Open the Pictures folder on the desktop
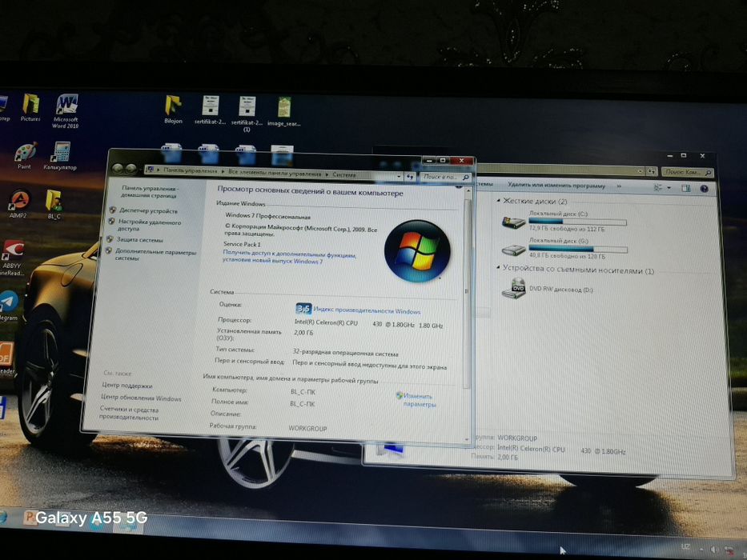 30,108
